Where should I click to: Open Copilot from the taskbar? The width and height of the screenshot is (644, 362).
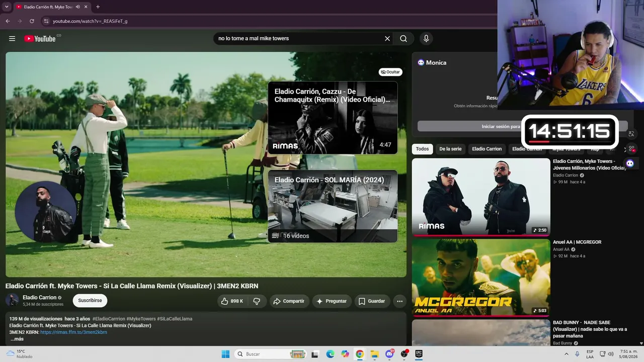tap(345, 354)
